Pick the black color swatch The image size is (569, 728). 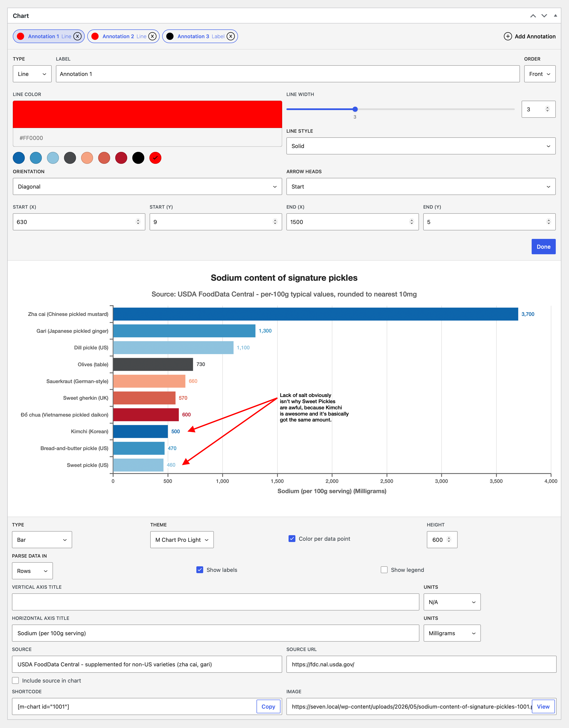coord(138,158)
